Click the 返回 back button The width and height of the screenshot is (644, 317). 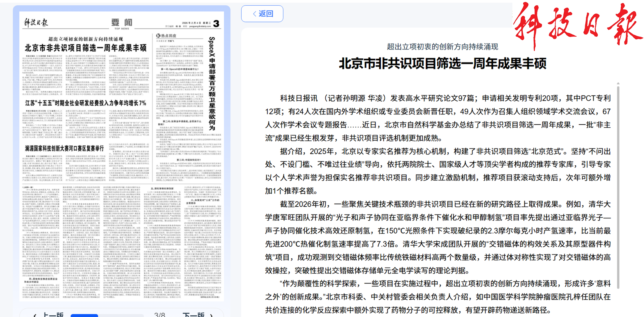pyautogui.click(x=262, y=14)
